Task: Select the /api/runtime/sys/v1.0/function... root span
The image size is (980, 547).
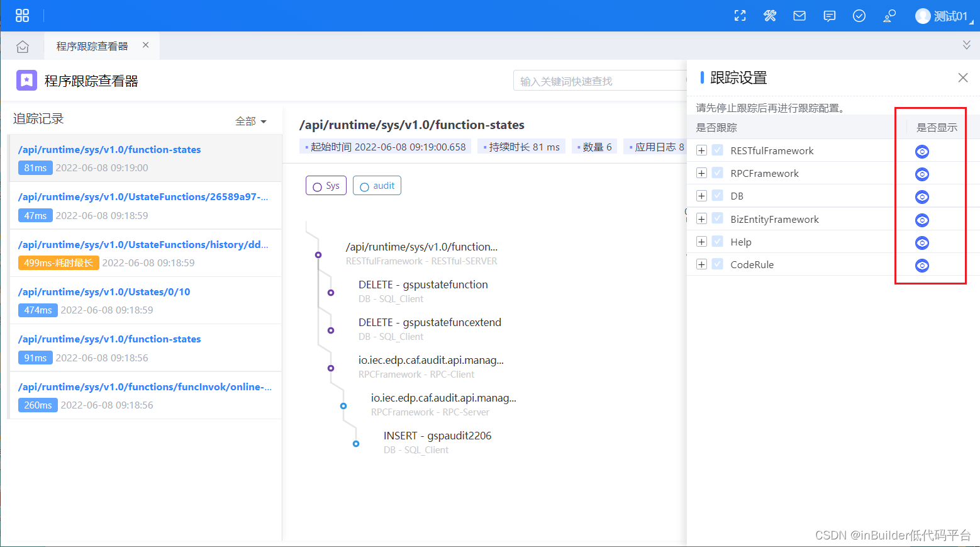Action: pos(421,247)
